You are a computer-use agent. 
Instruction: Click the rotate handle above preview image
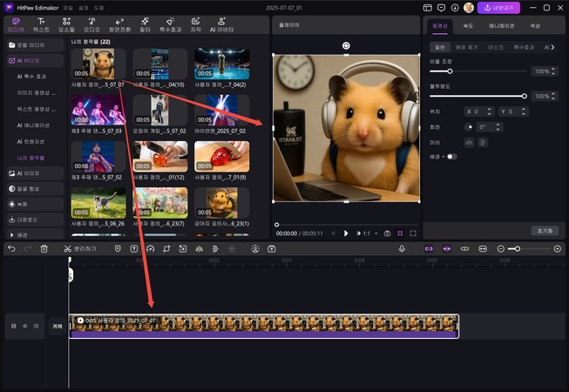(x=346, y=45)
